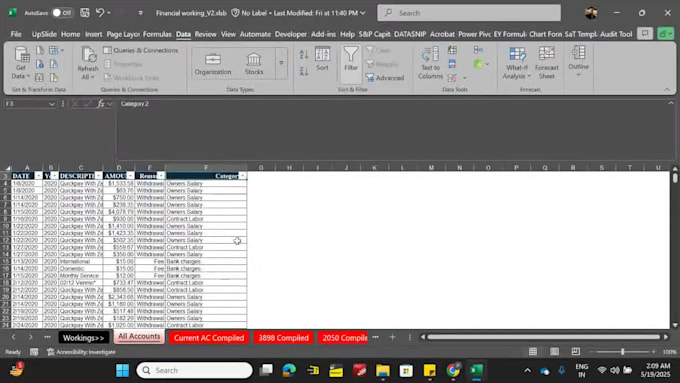Click the Existing Connections icon
The width and height of the screenshot is (680, 383).
pos(54,78)
